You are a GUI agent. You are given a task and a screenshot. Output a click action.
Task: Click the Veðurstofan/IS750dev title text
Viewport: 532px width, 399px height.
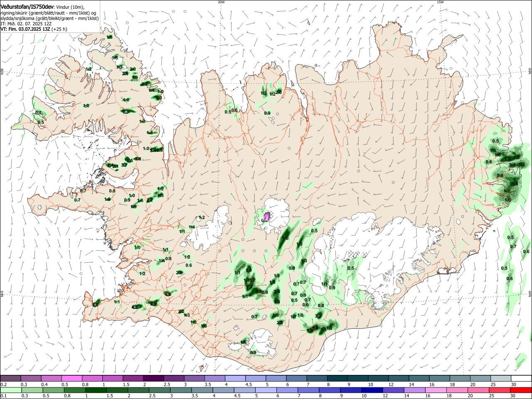point(27,7)
